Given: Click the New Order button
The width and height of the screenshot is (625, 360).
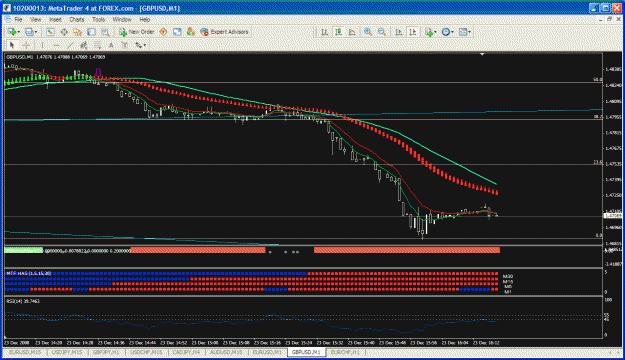Looking at the screenshot, I should 137,32.
